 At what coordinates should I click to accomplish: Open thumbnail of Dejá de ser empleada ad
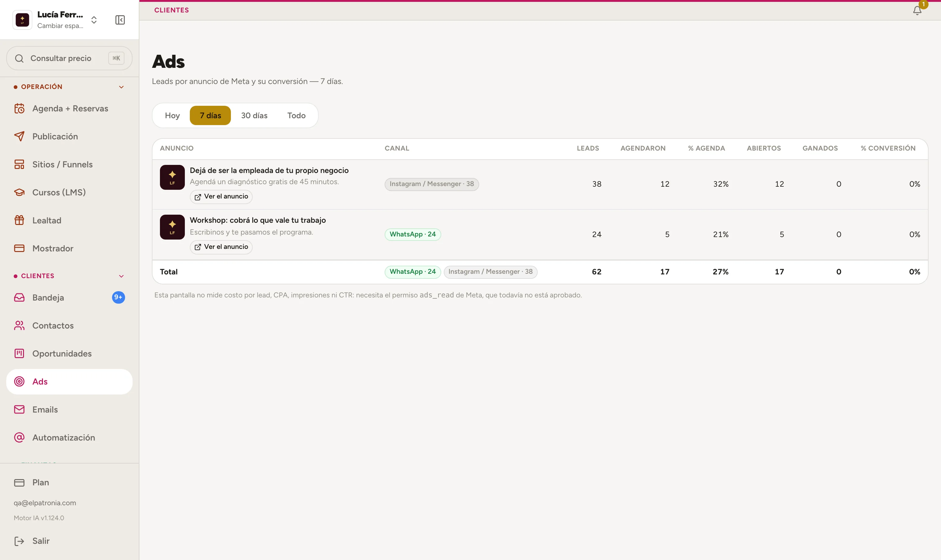(172, 177)
